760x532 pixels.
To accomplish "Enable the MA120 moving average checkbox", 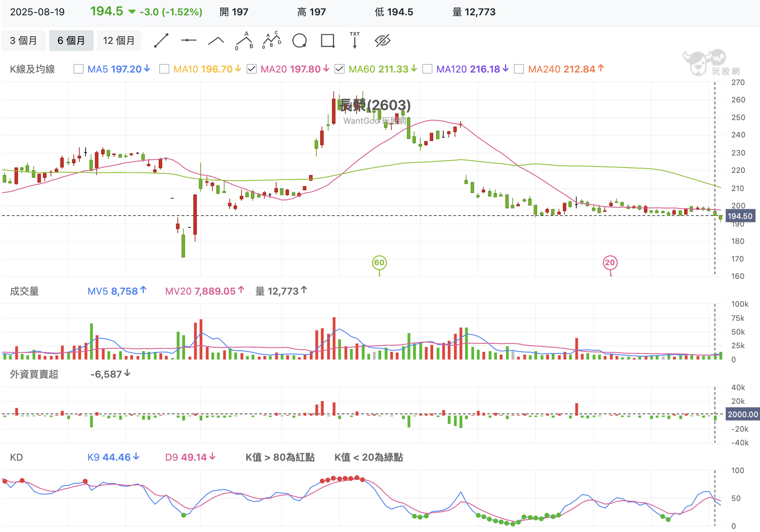I will 427,69.
